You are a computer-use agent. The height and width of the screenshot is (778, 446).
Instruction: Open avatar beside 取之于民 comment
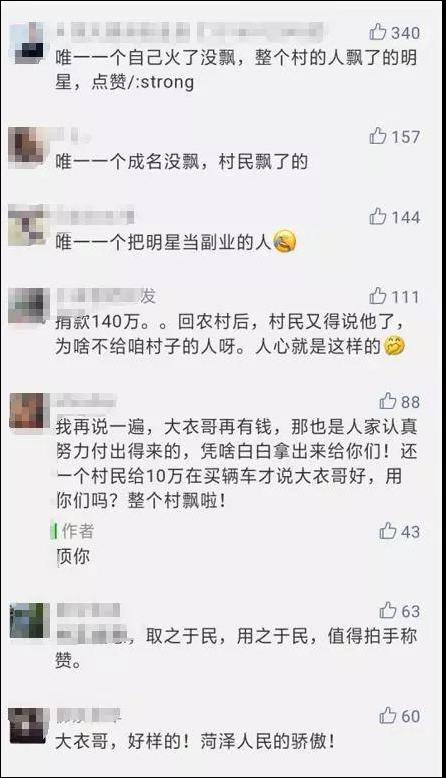tap(29, 621)
